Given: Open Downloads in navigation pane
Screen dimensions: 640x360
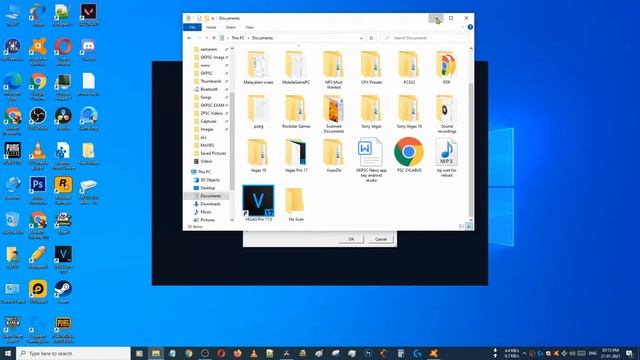Looking at the screenshot, I should (210, 204).
